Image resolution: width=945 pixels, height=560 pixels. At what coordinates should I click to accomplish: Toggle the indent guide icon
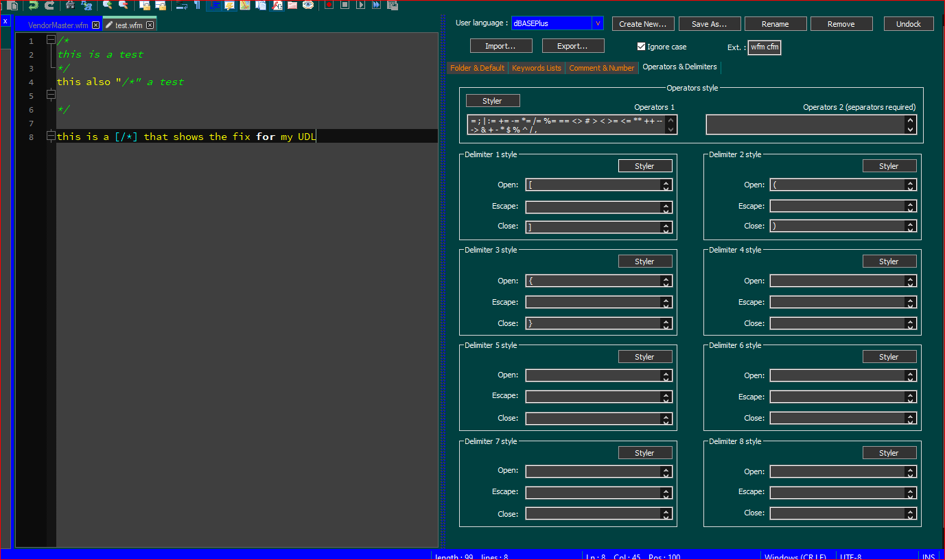point(213,5)
